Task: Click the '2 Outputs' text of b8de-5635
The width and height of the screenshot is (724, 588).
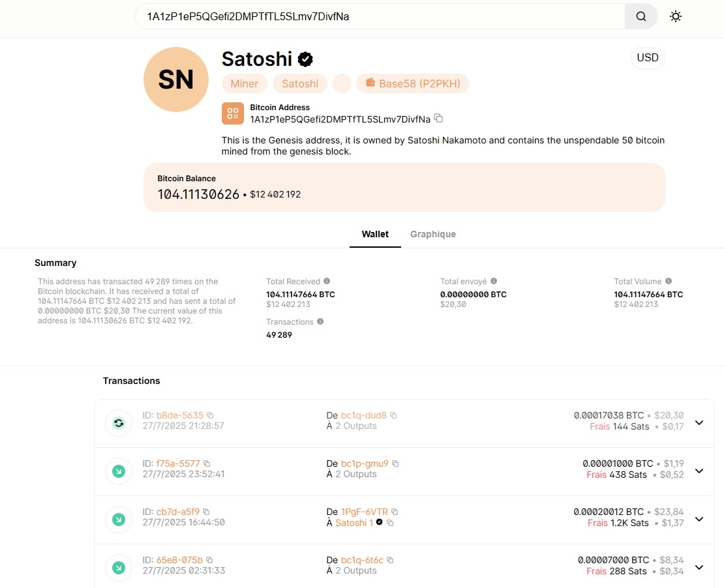Action: tap(356, 426)
